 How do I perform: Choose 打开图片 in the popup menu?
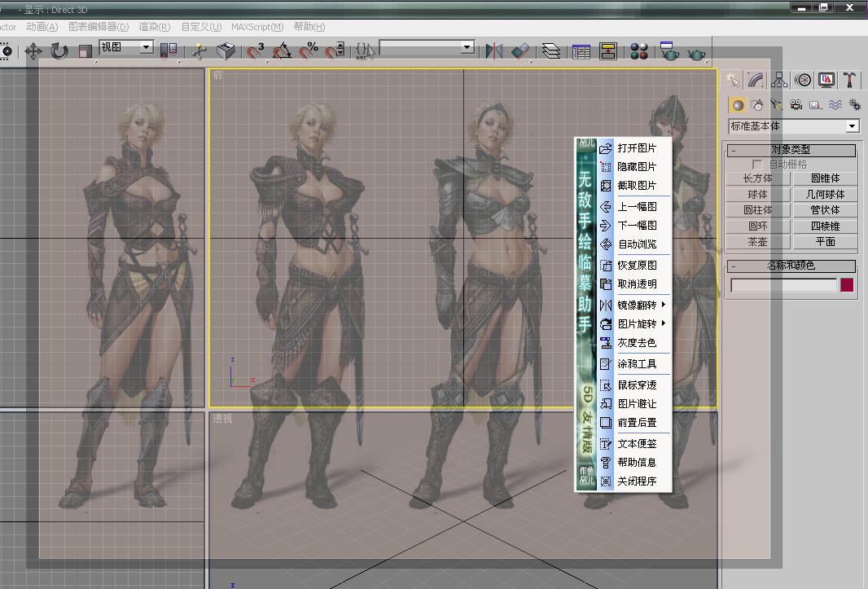tap(634, 148)
